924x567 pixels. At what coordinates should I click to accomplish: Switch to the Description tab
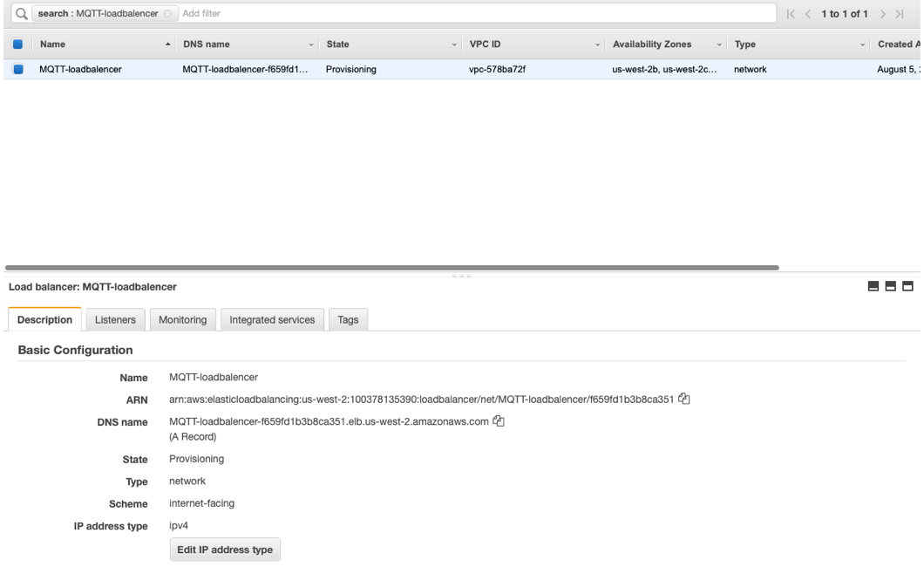click(44, 319)
